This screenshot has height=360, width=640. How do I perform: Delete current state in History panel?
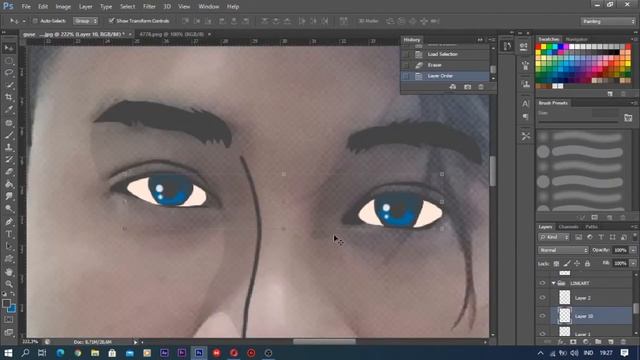(481, 87)
